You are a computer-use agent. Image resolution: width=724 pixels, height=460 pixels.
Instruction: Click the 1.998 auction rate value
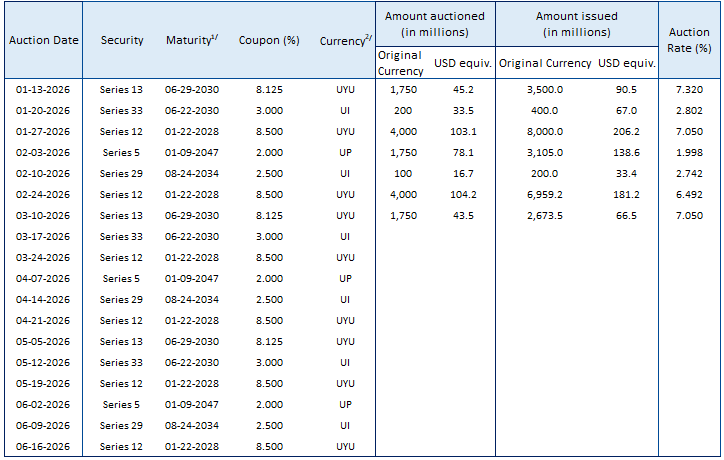(x=689, y=152)
